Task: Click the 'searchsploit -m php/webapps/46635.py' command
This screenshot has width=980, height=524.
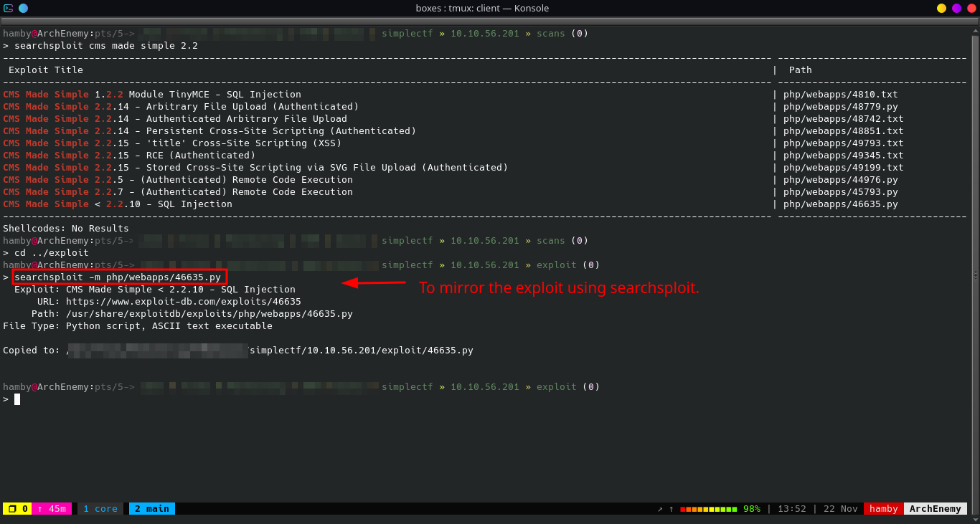Action: coord(118,277)
